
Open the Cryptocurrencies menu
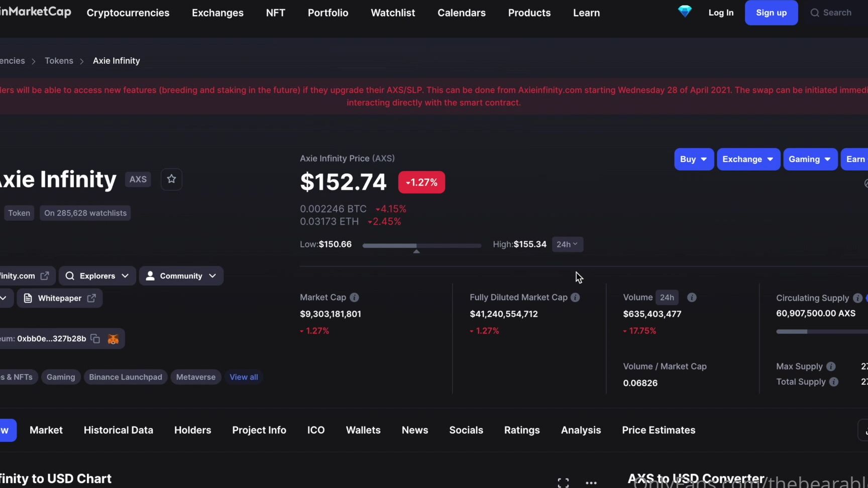(128, 13)
